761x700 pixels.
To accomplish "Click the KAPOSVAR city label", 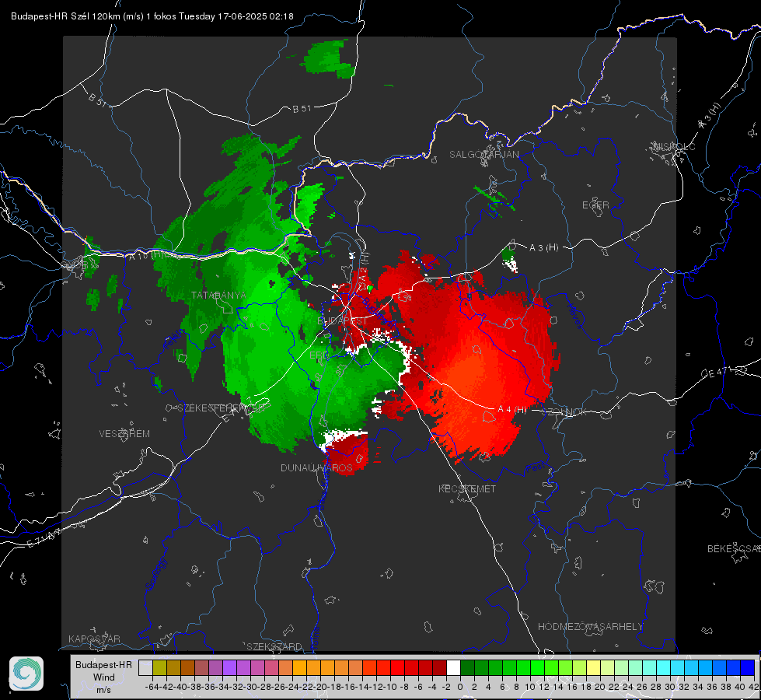I will click(94, 639).
